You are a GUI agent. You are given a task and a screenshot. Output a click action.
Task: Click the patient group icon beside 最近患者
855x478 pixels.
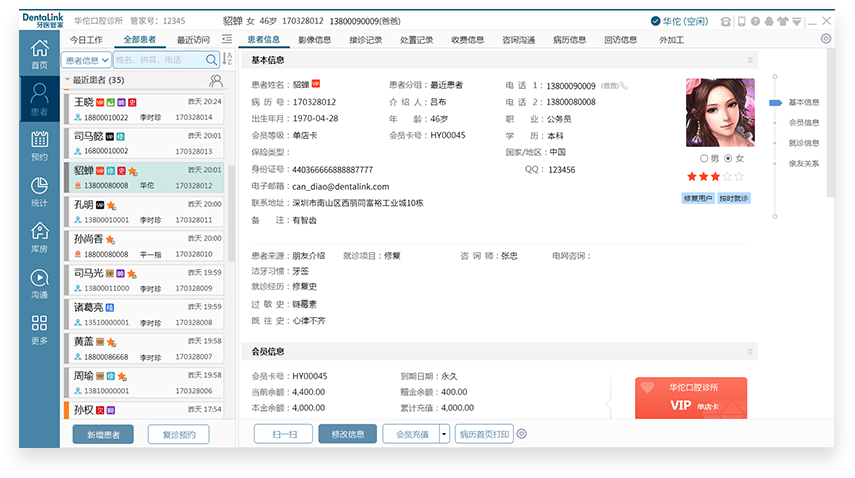(215, 80)
